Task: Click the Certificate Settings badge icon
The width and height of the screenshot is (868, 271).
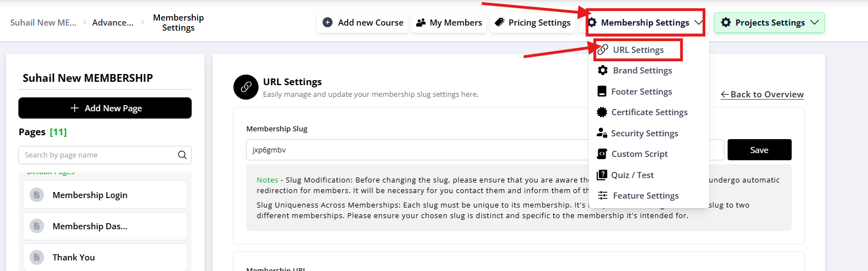Action: 602,112
